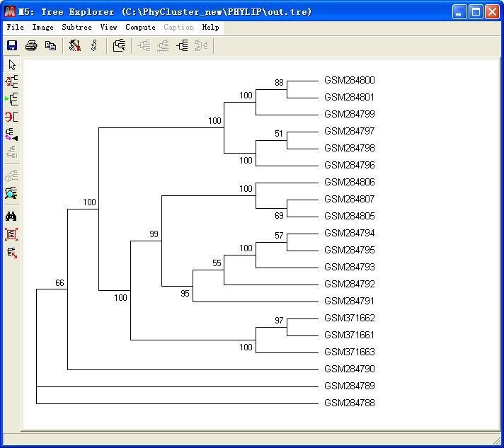Open the File menu
Image resolution: width=504 pixels, height=448 pixels.
click(15, 28)
